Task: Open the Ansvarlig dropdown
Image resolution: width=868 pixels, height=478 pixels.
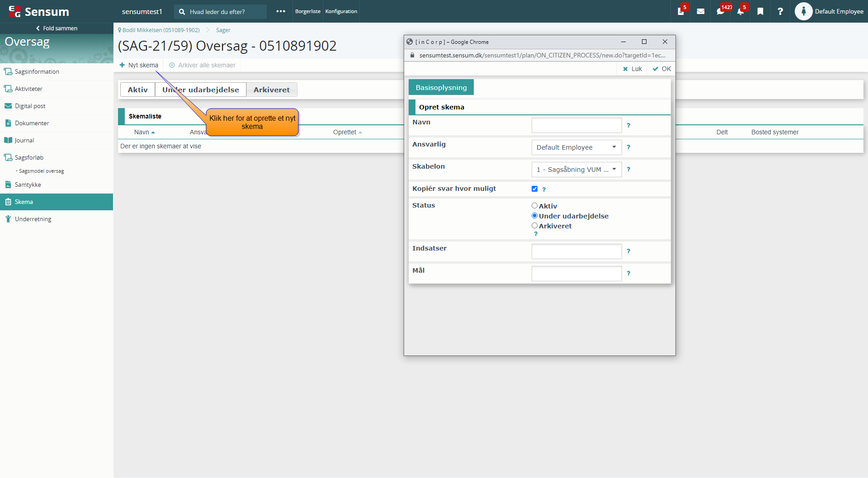Action: click(576, 147)
